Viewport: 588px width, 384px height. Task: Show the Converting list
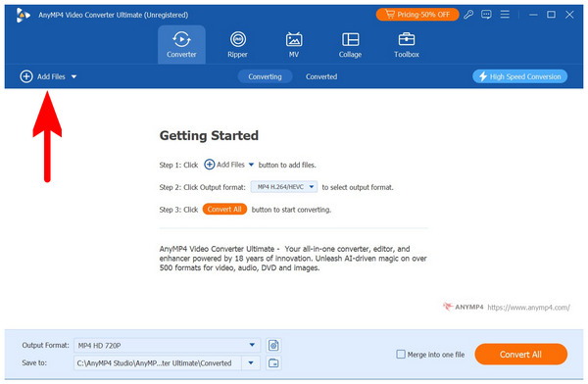point(265,76)
